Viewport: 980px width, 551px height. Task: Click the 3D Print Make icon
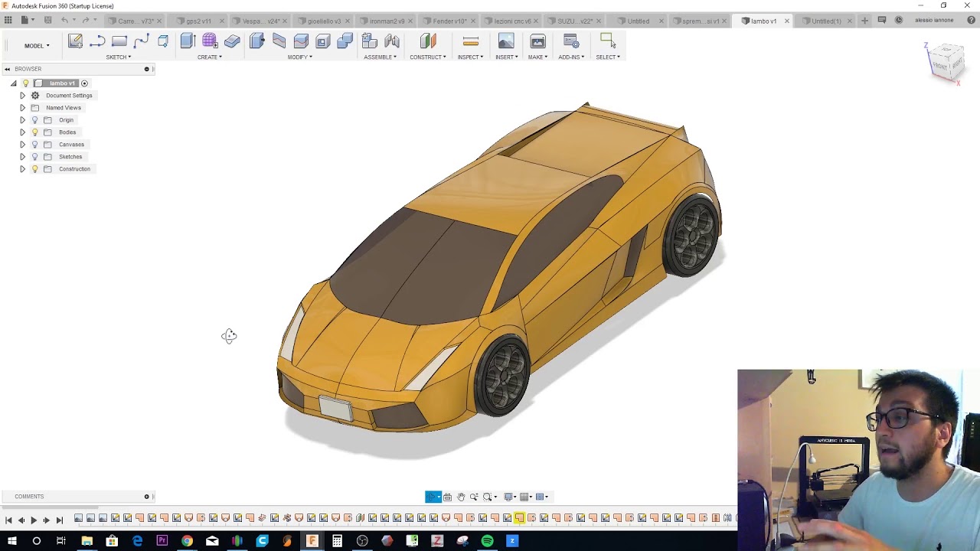coord(537,41)
